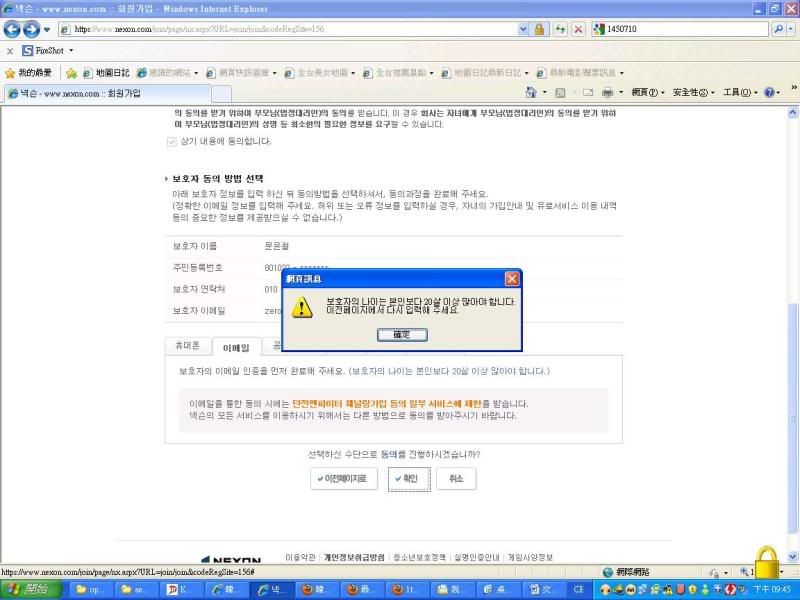Screen dimensions: 800x600
Task: Click the 이전페이지로 button
Action: pos(344,479)
